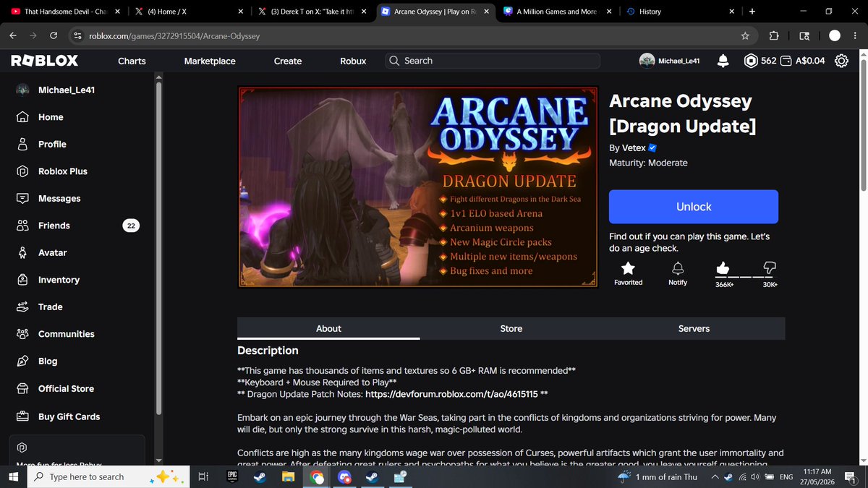
Task: Focus the Roblox Search field
Action: 492,61
